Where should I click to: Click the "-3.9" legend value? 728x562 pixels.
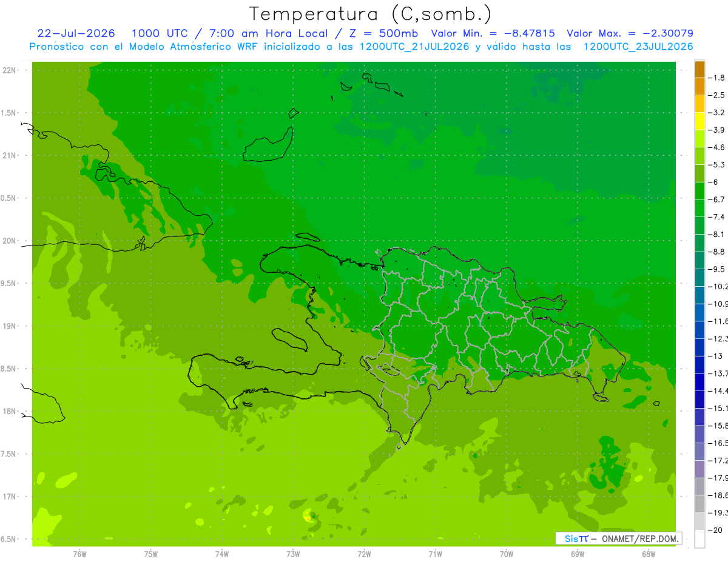[x=718, y=130]
